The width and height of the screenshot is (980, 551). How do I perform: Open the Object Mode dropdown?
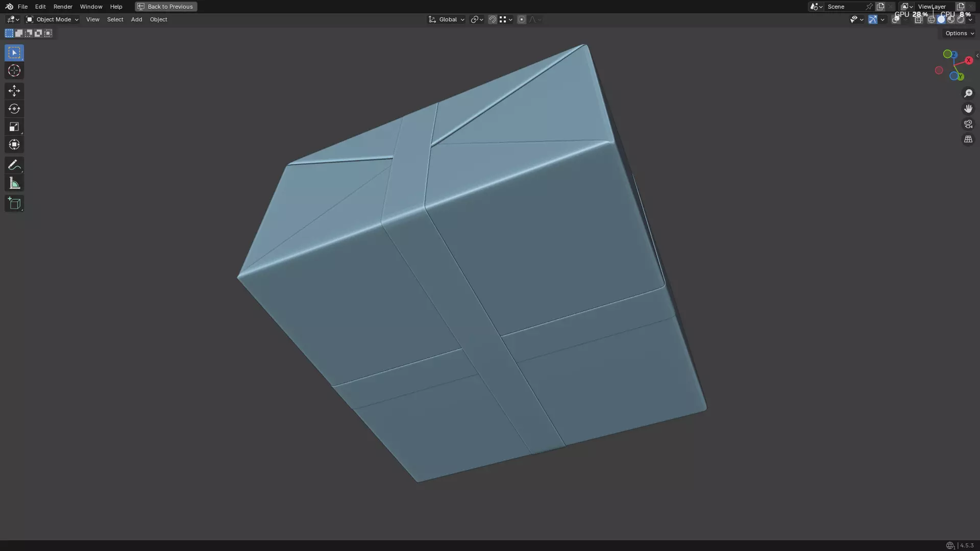[52, 19]
